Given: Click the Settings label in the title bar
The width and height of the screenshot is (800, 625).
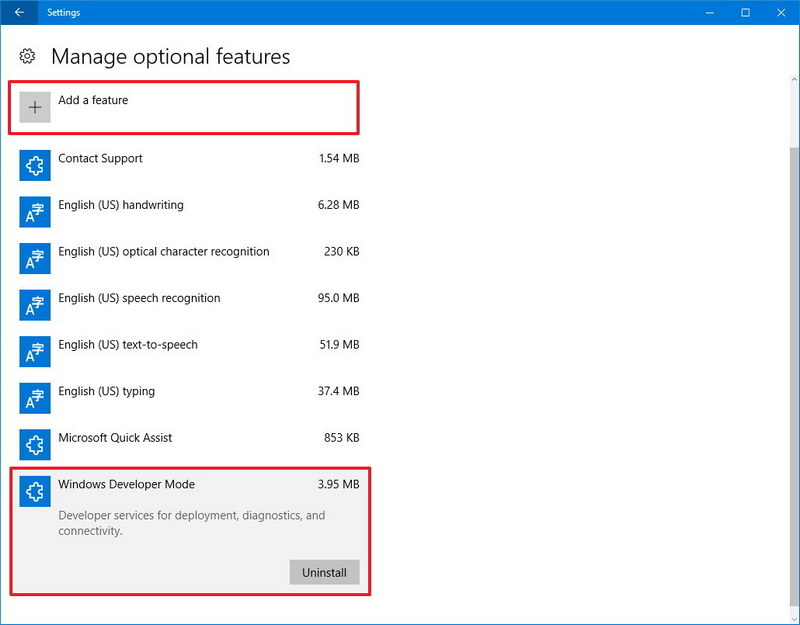Looking at the screenshot, I should click(x=63, y=12).
